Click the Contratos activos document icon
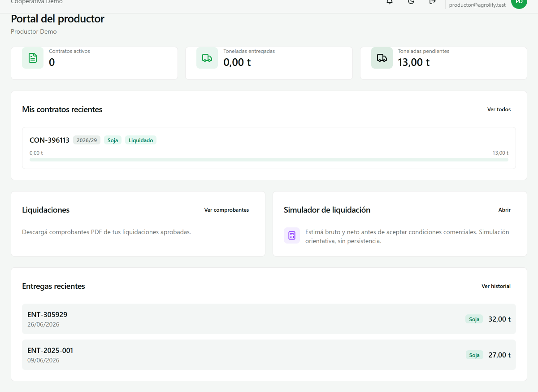This screenshot has height=392, width=538. 33,58
